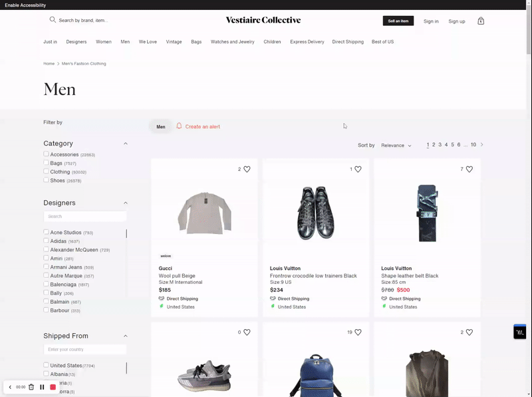
Task: Open the Women menu
Action: 104,42
